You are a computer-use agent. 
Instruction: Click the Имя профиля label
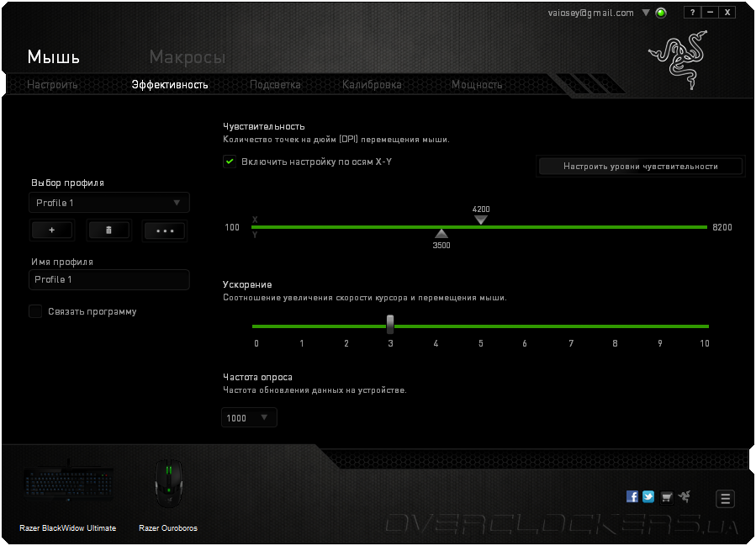pyautogui.click(x=62, y=262)
